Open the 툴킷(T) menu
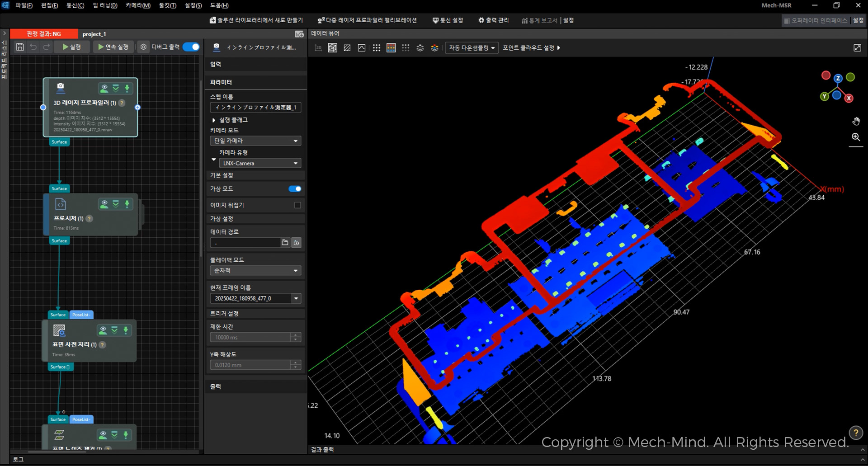868x466 pixels. pos(167,5)
